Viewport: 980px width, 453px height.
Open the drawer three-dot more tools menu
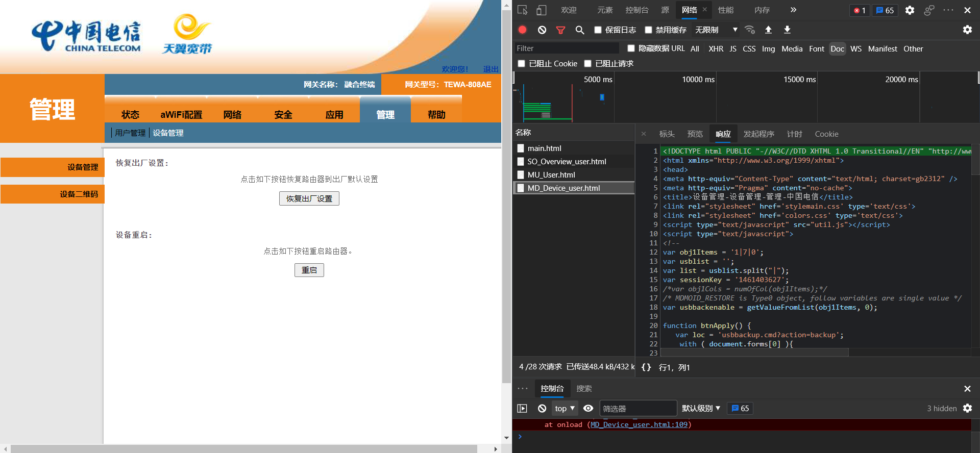(x=523, y=389)
